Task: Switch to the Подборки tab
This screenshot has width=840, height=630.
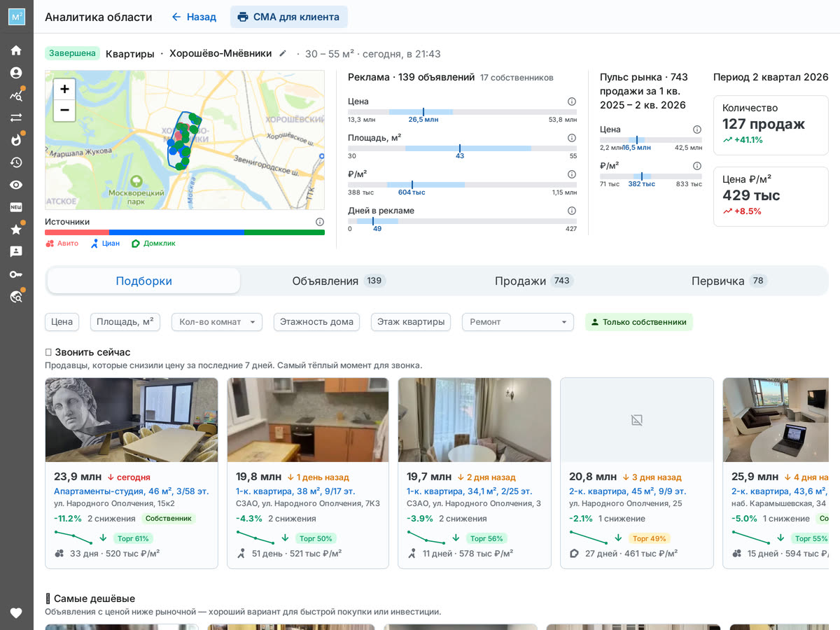Action: click(144, 281)
